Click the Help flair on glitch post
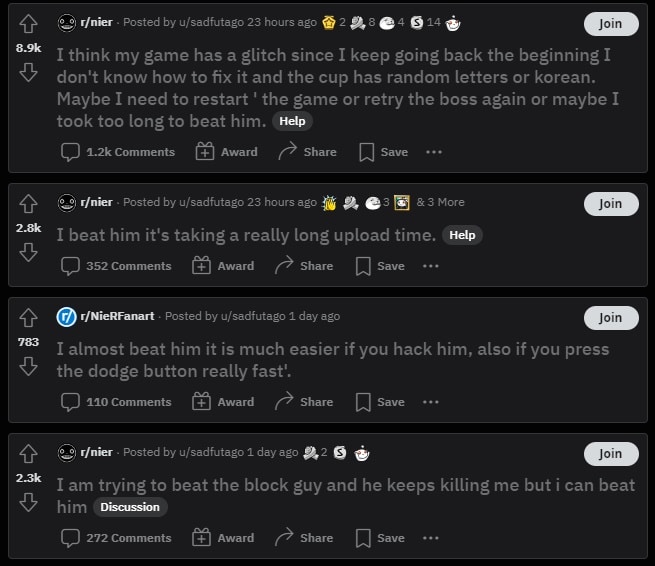655x566 pixels. tap(292, 121)
